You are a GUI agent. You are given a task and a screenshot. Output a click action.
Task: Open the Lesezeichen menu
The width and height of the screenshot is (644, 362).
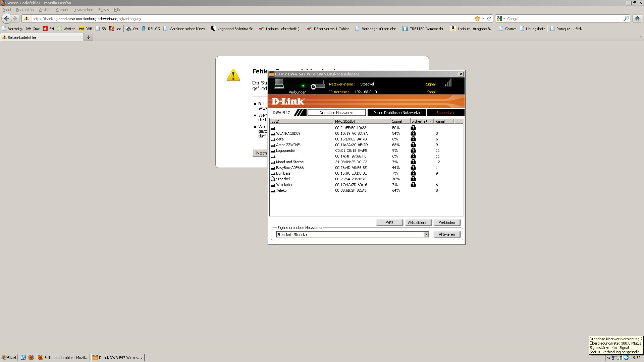83,10
